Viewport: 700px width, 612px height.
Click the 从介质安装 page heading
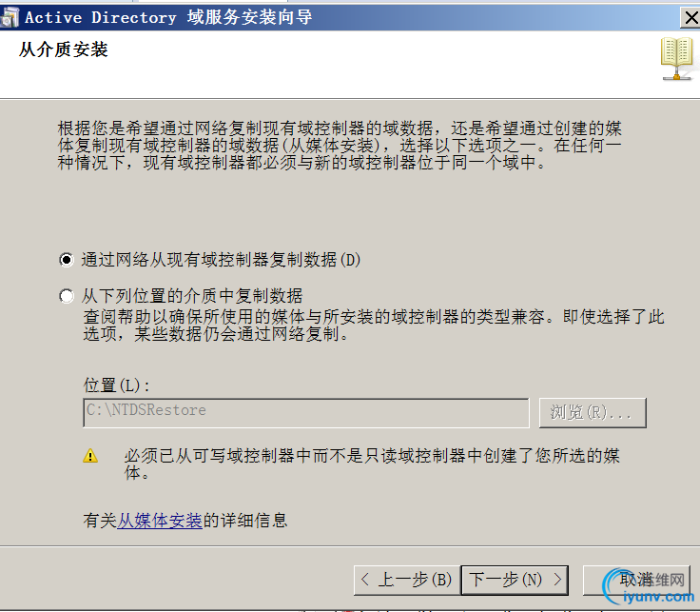pos(64,49)
